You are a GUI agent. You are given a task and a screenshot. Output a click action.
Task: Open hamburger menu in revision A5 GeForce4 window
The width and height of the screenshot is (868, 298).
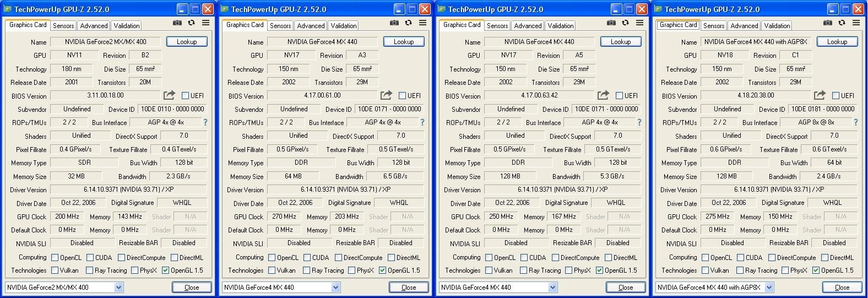(x=639, y=23)
